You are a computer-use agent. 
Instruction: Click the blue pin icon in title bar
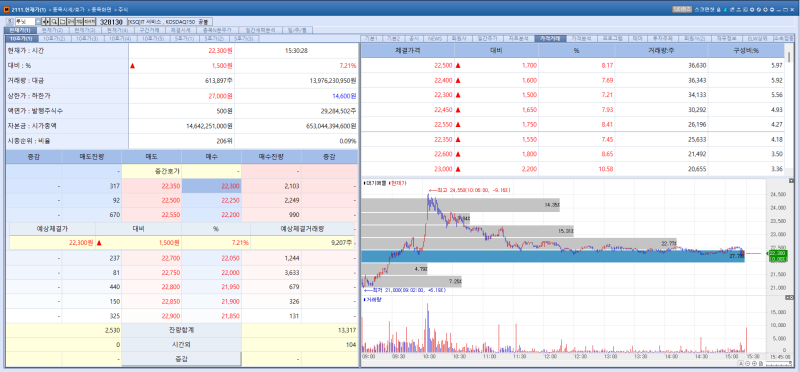pyautogui.click(x=725, y=9)
